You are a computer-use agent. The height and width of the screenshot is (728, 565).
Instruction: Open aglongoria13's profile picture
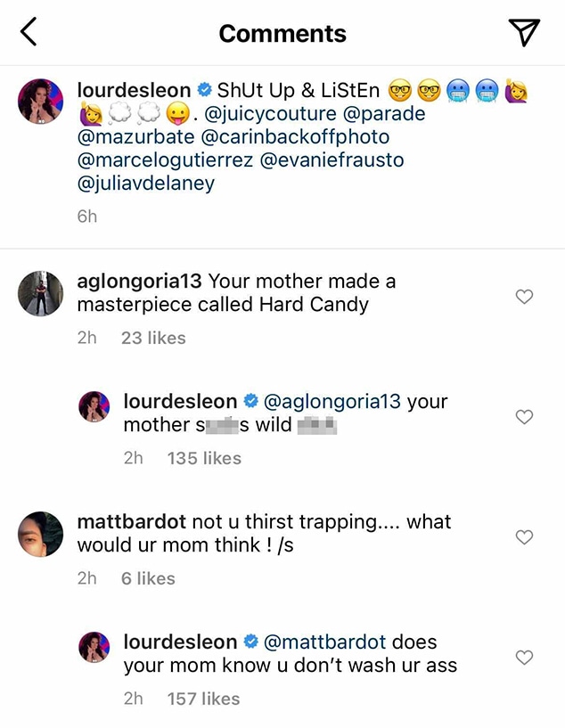click(x=39, y=293)
